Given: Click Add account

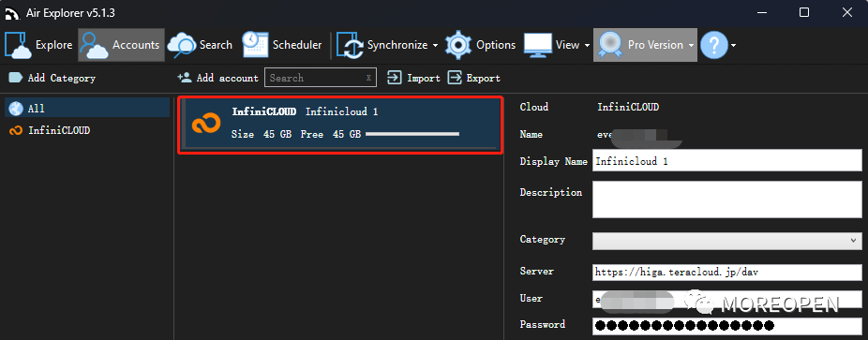Looking at the screenshot, I should (217, 78).
